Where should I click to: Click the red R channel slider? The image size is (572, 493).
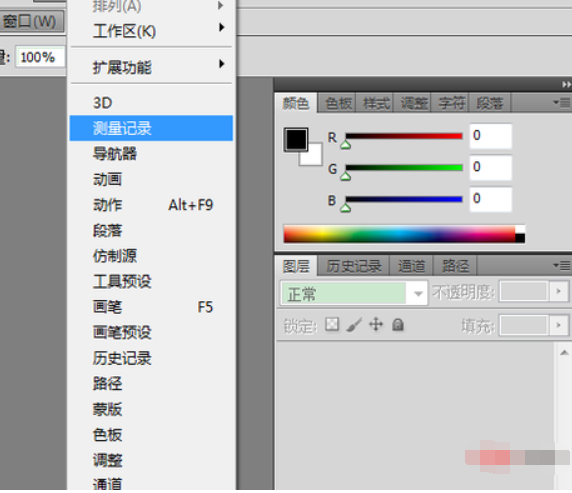coord(404,136)
